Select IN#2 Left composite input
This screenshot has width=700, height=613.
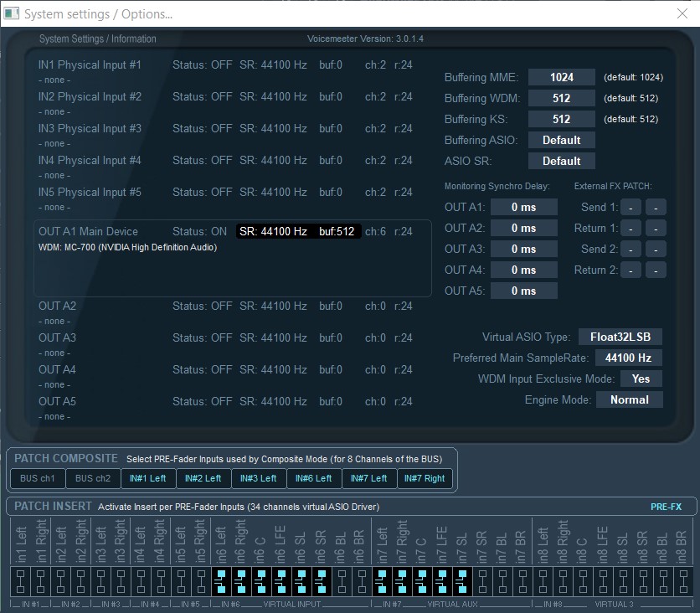pos(203,478)
